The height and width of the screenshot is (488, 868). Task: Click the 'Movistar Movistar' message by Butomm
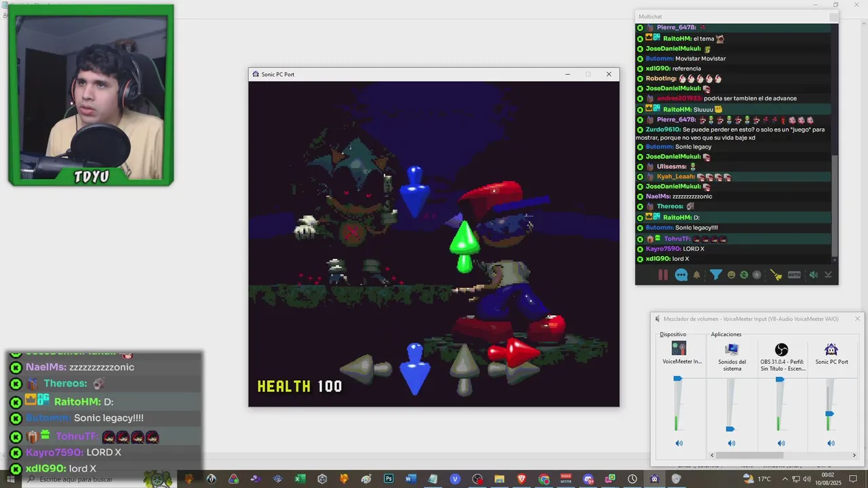click(701, 59)
